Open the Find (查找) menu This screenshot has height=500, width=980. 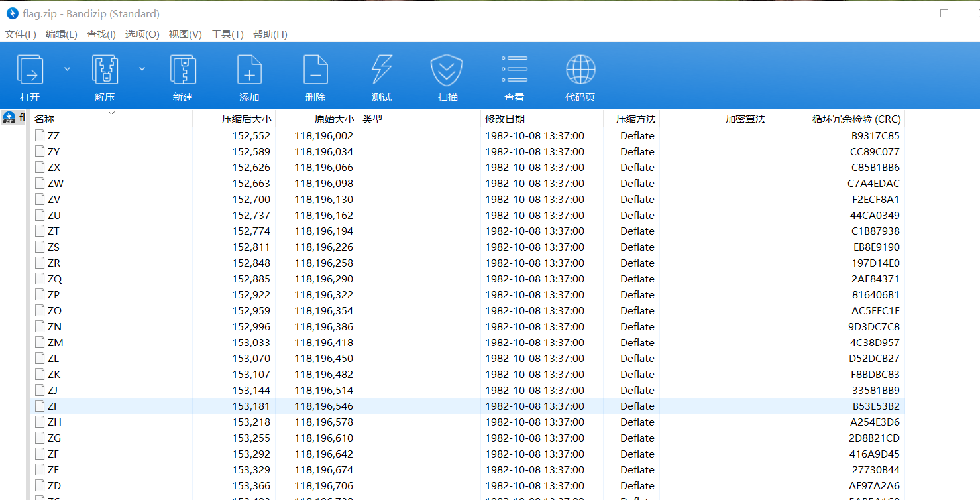101,34
